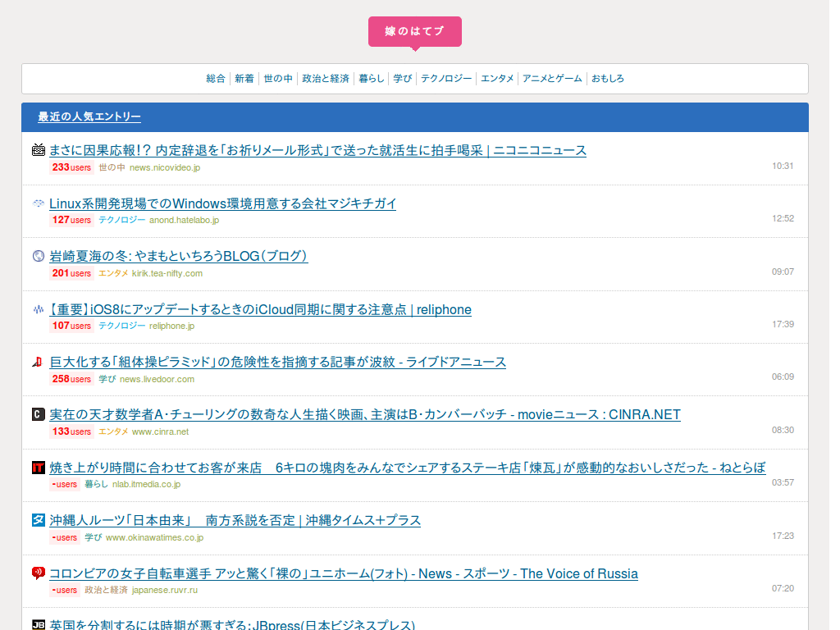The width and height of the screenshot is (840, 630).
Task: Switch to the テクノロジー navigation category
Action: click(x=446, y=79)
